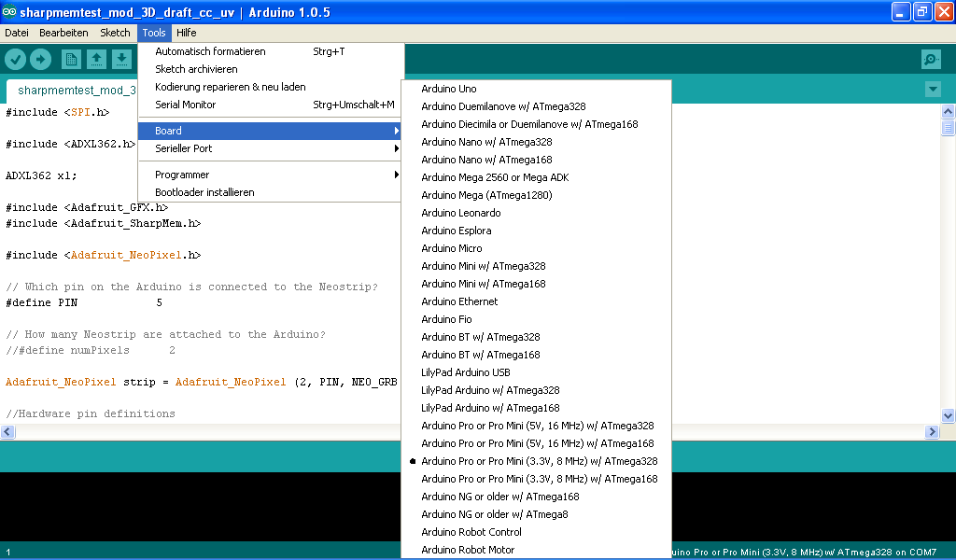Open Serial Monitor magnifier icon in toolbar
The height and width of the screenshot is (560, 956).
pyautogui.click(x=930, y=60)
